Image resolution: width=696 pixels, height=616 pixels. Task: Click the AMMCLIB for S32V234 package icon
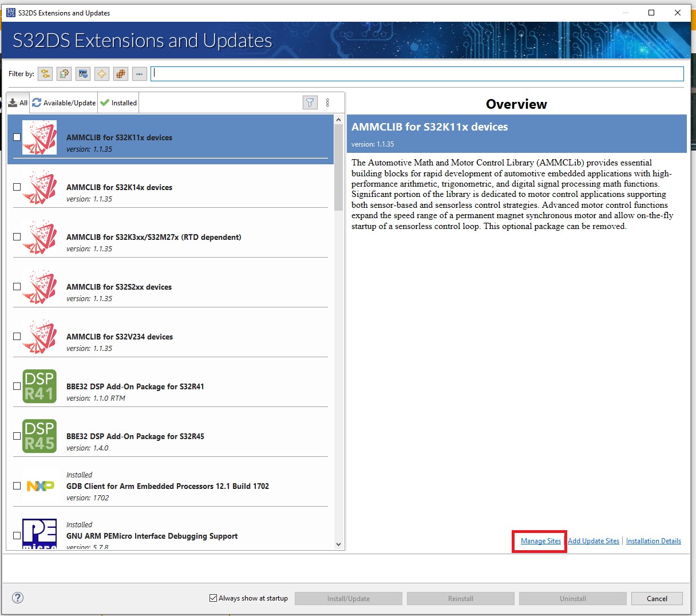tap(38, 337)
